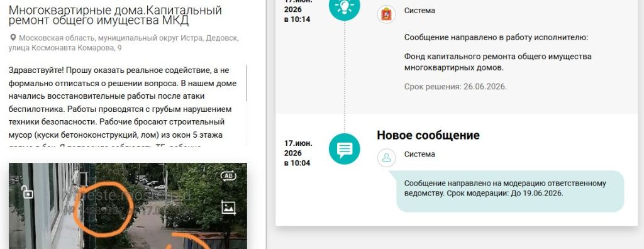This screenshot has width=644, height=249.
Task: Click the Moscow region coat of arms avatar
Action: (386, 14)
